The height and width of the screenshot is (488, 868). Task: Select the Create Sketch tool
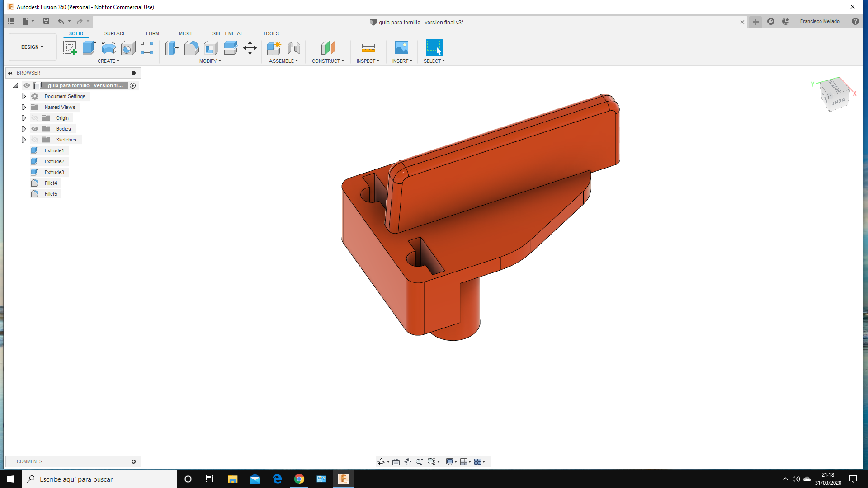(70, 47)
